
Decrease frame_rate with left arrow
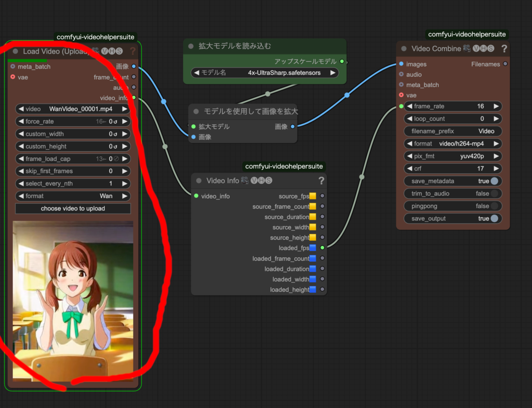409,106
